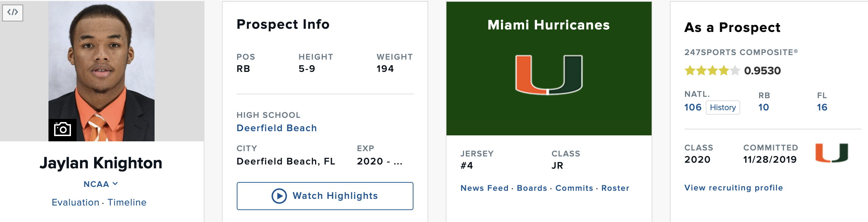Open the Evaluation link
The image size is (868, 222).
pyautogui.click(x=76, y=202)
